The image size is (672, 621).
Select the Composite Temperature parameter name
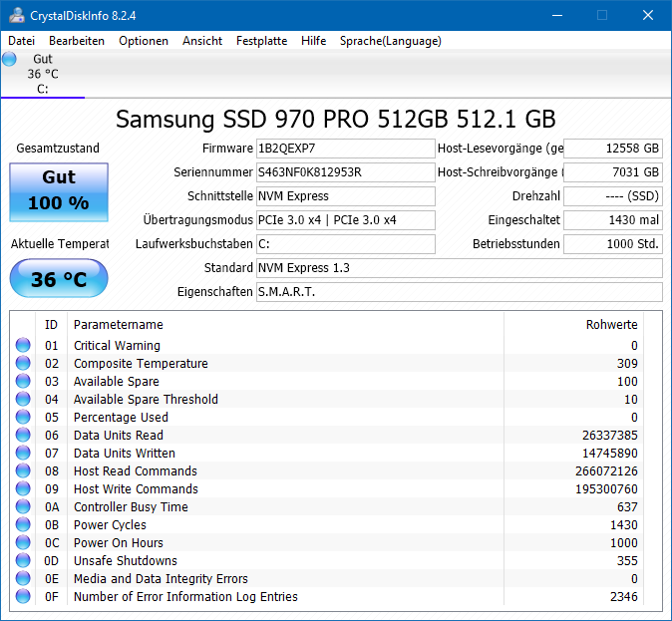tap(141, 364)
